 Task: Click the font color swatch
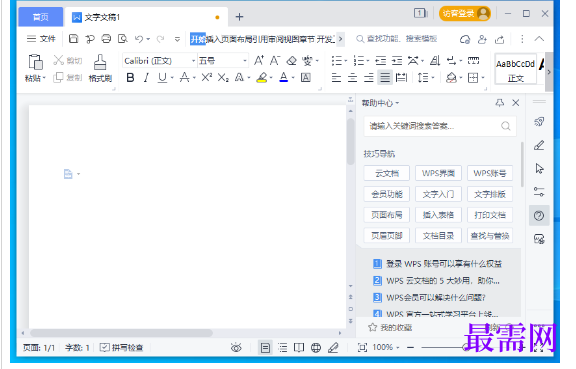(x=284, y=78)
